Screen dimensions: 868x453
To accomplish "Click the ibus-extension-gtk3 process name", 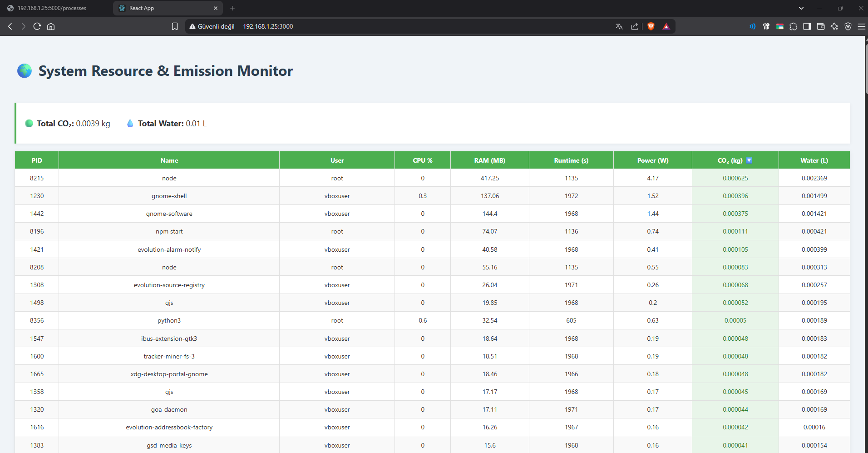I will [x=169, y=339].
